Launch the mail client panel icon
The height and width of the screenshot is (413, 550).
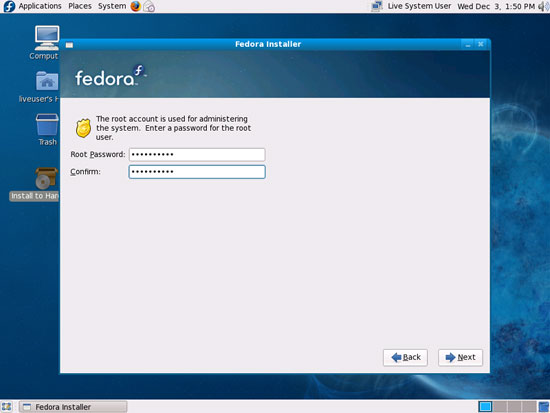pos(149,6)
